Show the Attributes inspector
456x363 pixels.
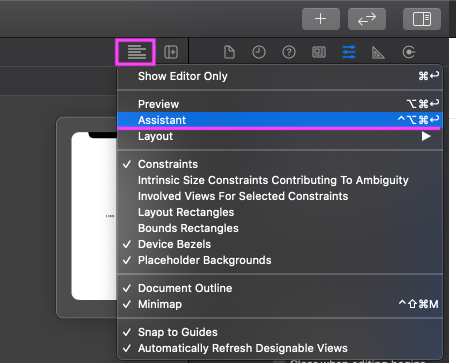pos(349,52)
